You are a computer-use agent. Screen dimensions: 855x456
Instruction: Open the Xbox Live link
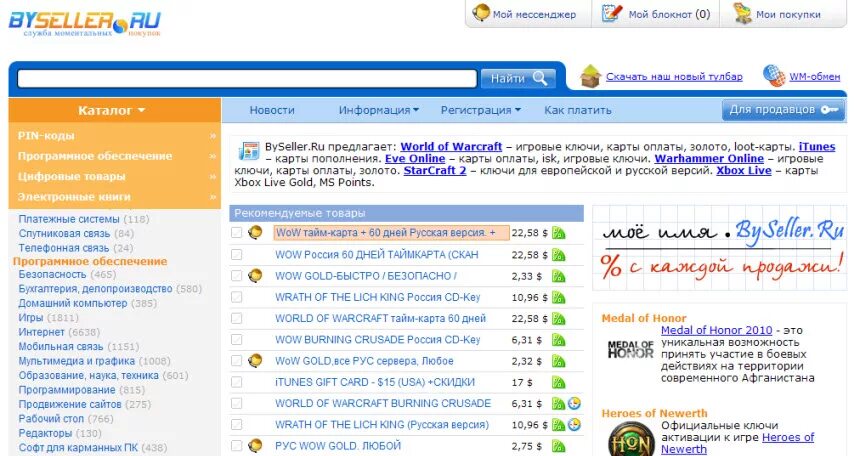pyautogui.click(x=744, y=171)
